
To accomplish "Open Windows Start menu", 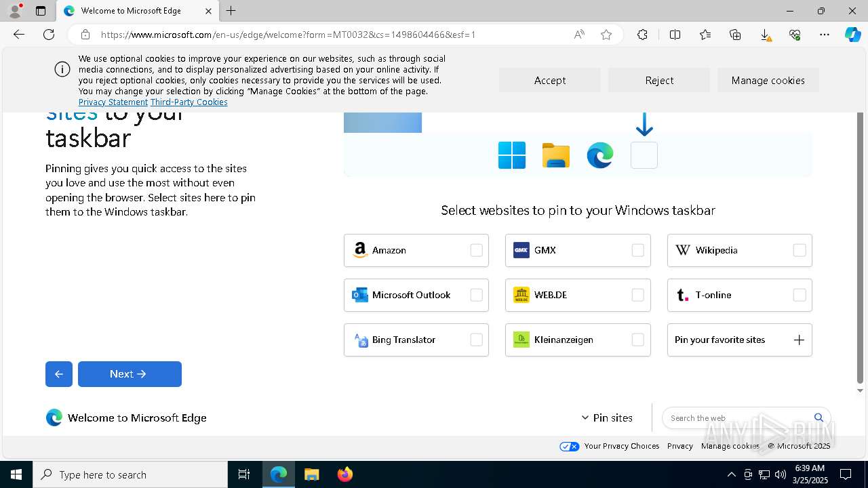I will pyautogui.click(x=16, y=474).
